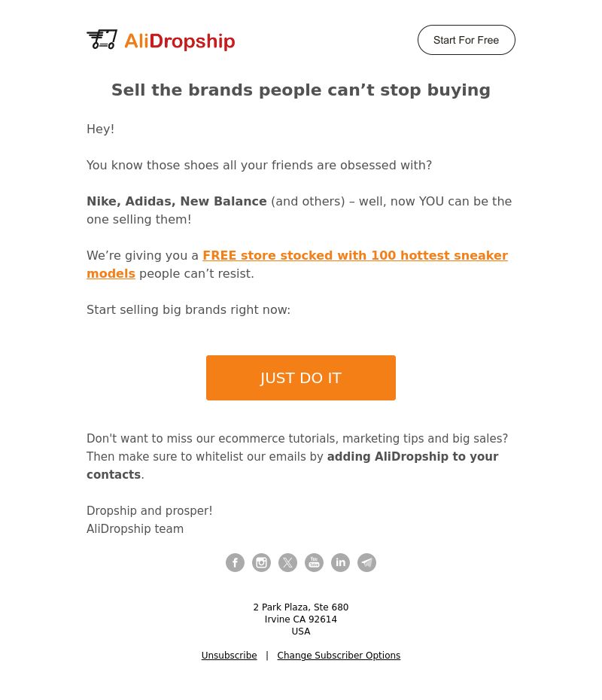Click the 'Dropship and prosper!' sign-off
602x700 pixels.
coord(150,511)
